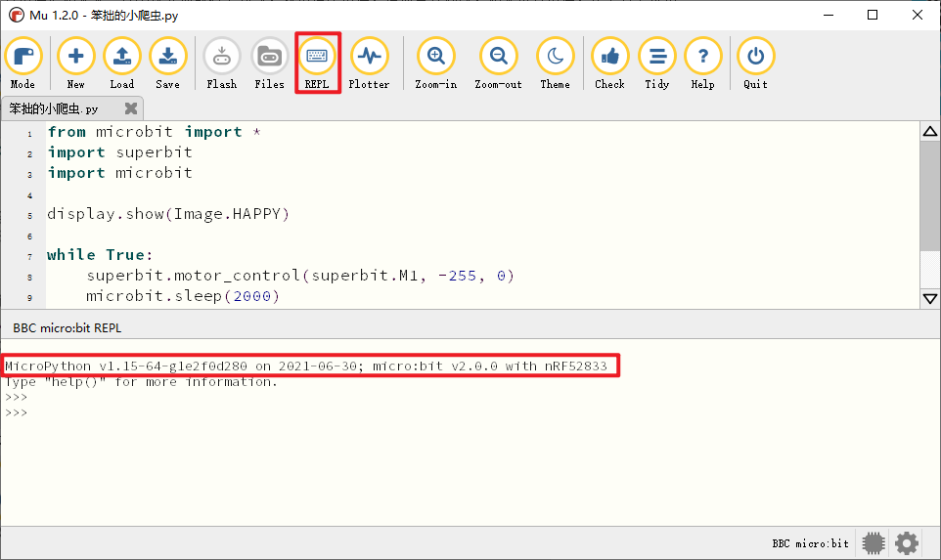Click the Mu logo in title bar
The image size is (941, 560).
pos(17,15)
